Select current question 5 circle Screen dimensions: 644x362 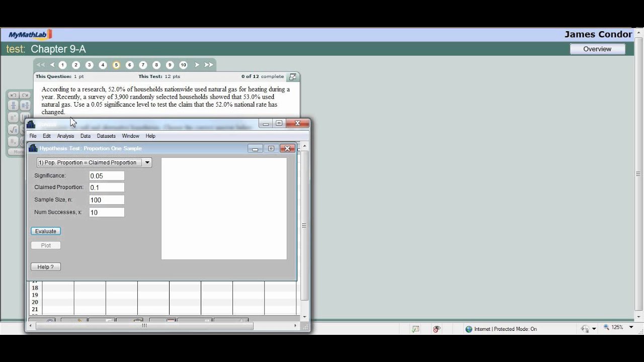(116, 65)
